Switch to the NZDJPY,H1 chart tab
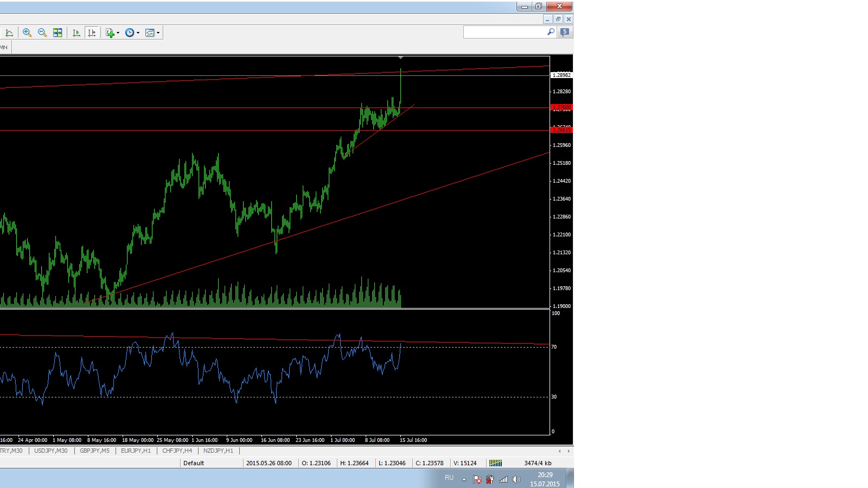 click(218, 451)
